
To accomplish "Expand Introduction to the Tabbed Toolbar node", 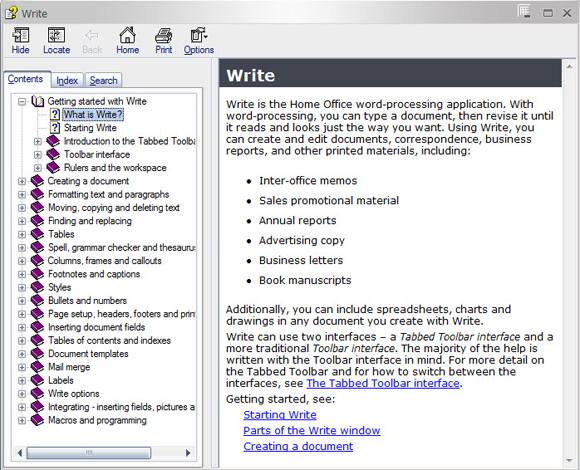I will coord(38,141).
